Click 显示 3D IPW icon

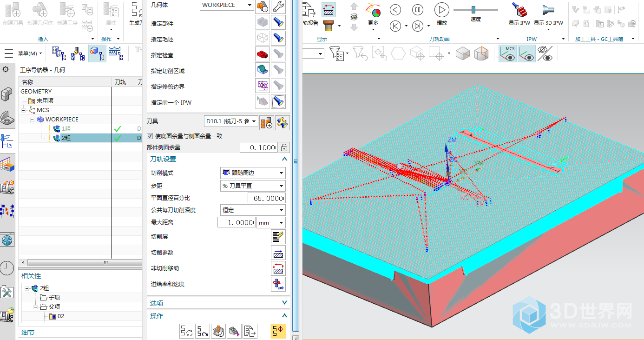click(x=548, y=14)
